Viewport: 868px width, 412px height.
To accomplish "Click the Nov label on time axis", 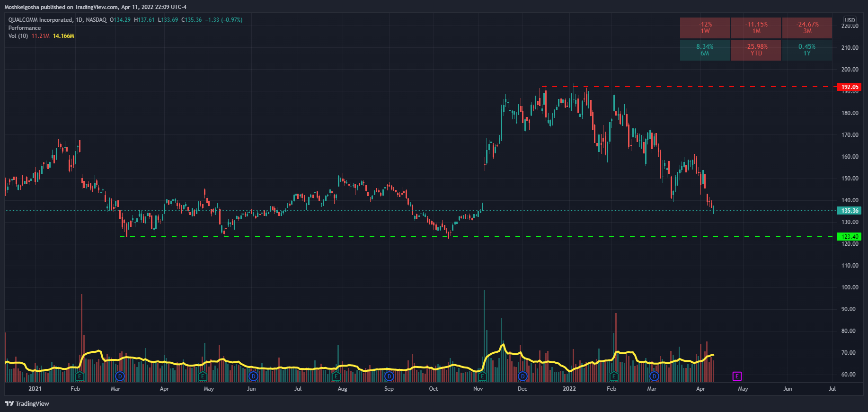I will [x=478, y=389].
